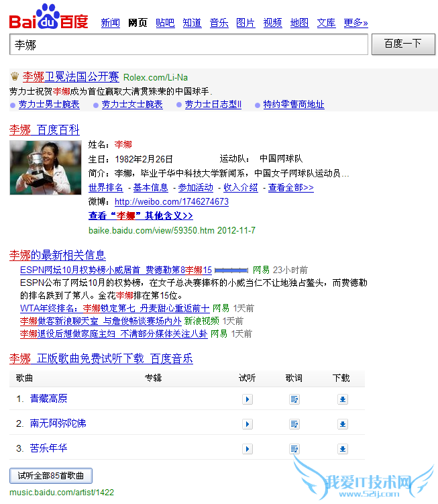
Task: Download the song 青藏高原
Action: tap(343, 399)
